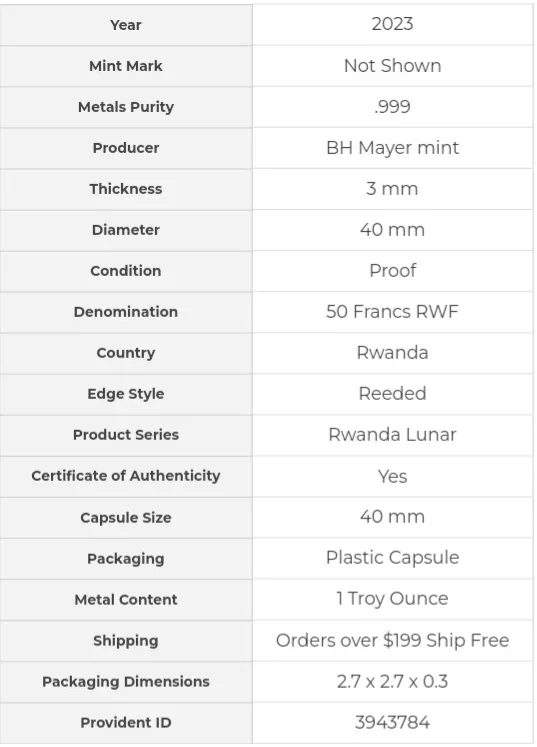
Task: Click the 1 Troy Ounce value
Action: [392, 599]
